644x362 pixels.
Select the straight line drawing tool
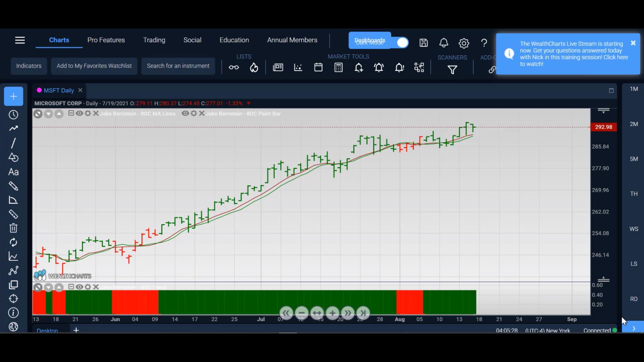13,143
